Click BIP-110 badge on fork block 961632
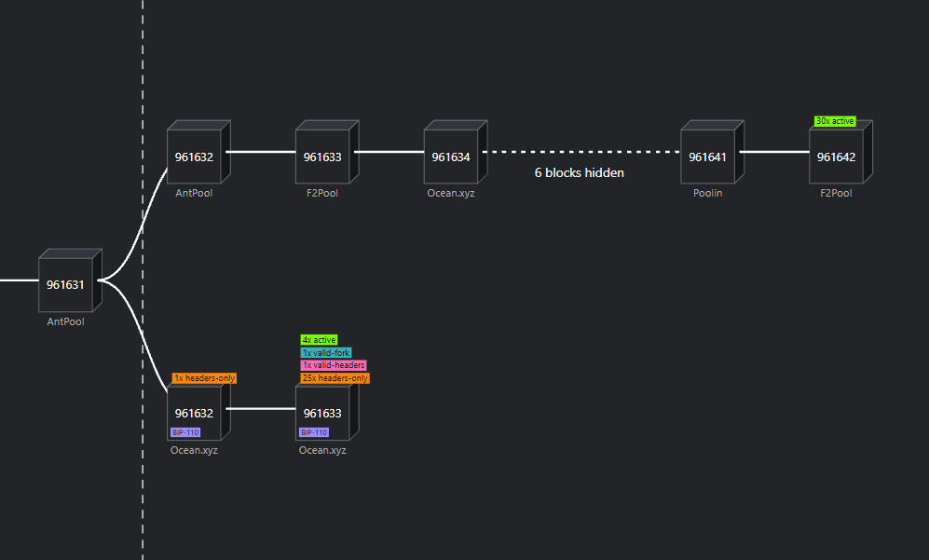The height and width of the screenshot is (560, 929). coord(185,432)
